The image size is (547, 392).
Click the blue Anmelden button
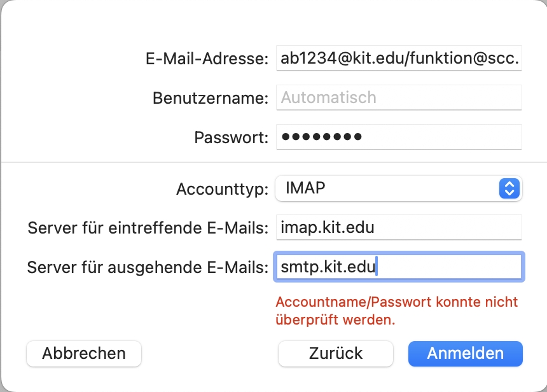pos(465,353)
